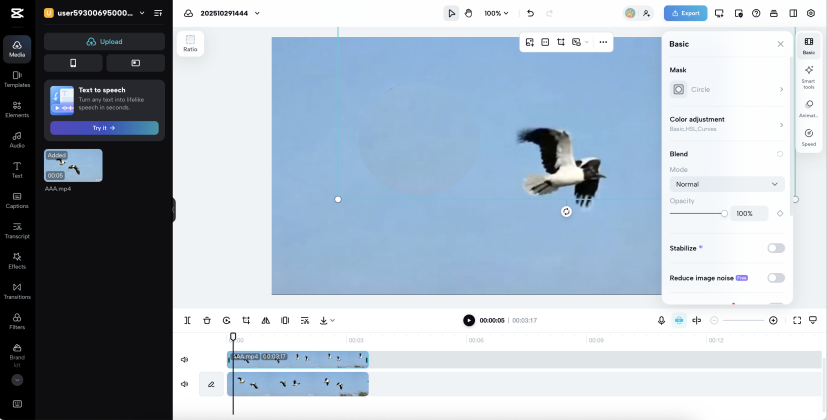Image resolution: width=828 pixels, height=420 pixels.
Task: Click the crop icon in floating toolbar
Action: [x=561, y=42]
